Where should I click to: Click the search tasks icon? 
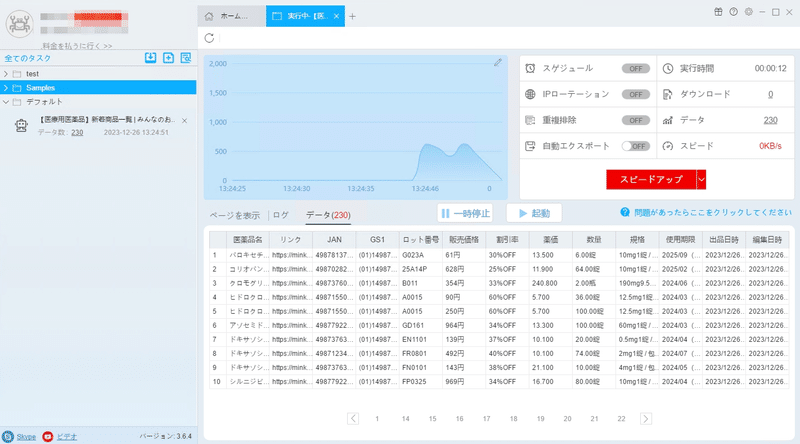[186, 58]
